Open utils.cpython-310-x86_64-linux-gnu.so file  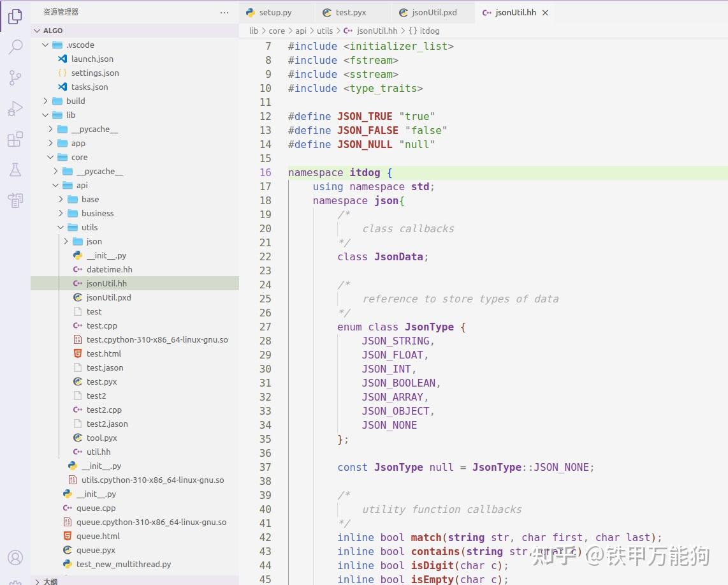[x=135, y=480]
